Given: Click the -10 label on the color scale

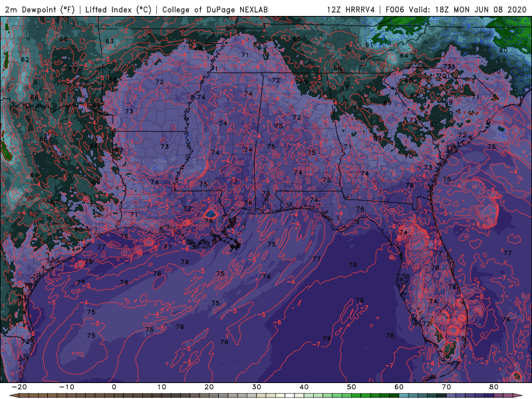Looking at the screenshot, I should pyautogui.click(x=66, y=387).
